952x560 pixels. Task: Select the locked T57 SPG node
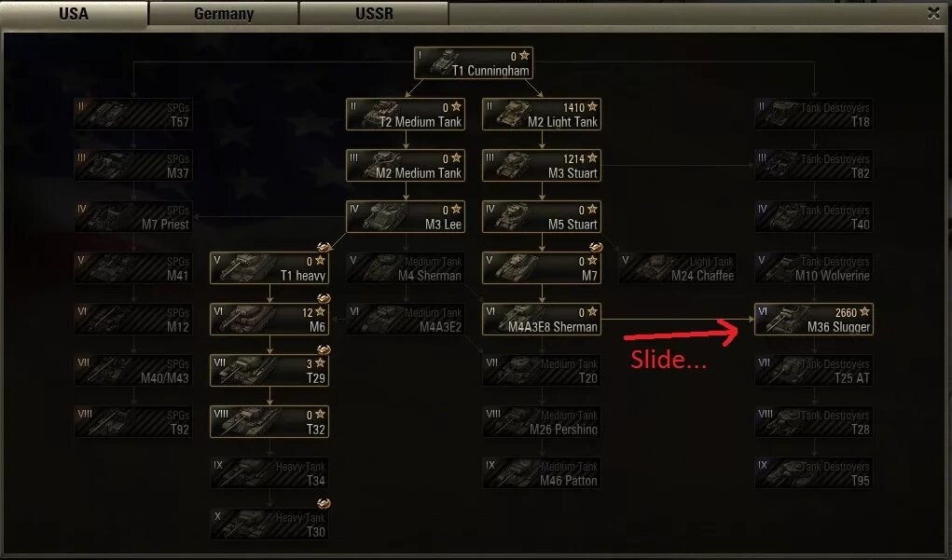pyautogui.click(x=133, y=114)
